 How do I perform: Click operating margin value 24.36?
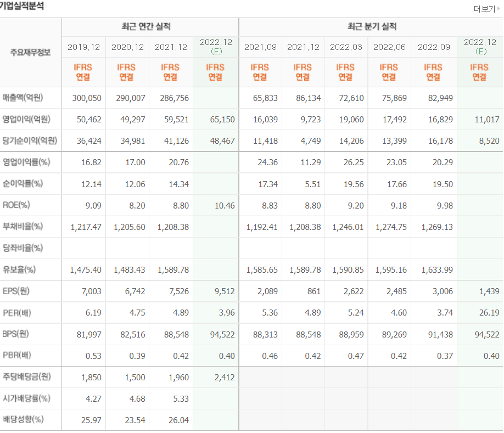pyautogui.click(x=267, y=162)
